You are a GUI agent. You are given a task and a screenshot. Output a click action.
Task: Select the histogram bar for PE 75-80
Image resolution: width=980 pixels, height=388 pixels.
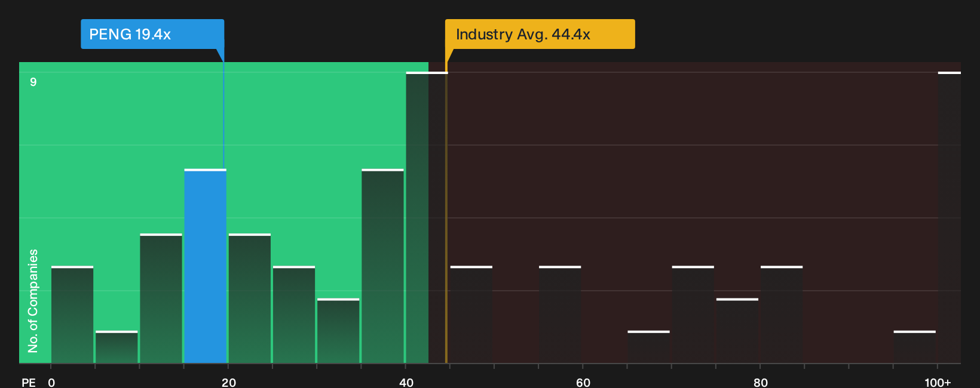click(x=737, y=331)
